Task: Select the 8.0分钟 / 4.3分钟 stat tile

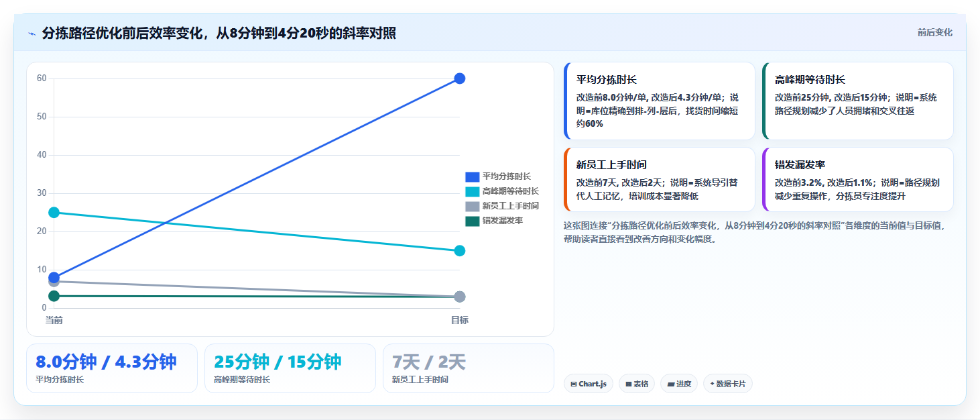Action: pyautogui.click(x=112, y=368)
